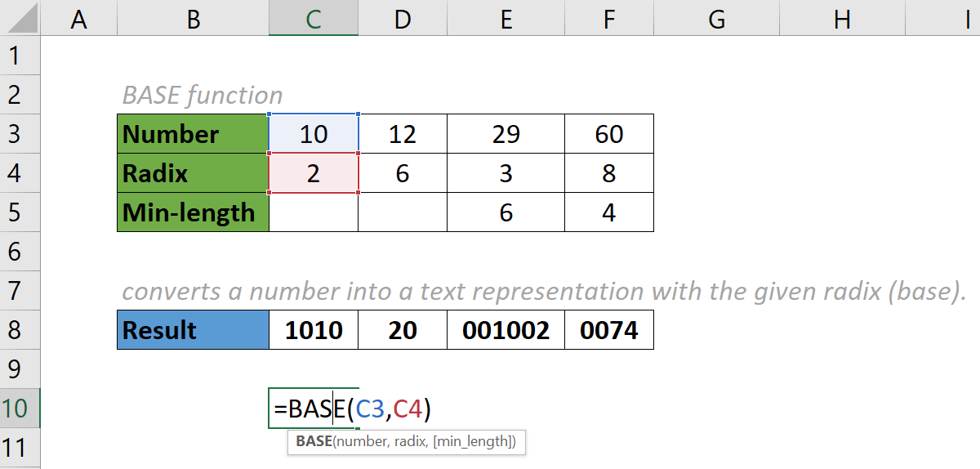Click the cell containing result 001002
Image resolution: width=980 pixels, height=469 pixels.
point(506,330)
